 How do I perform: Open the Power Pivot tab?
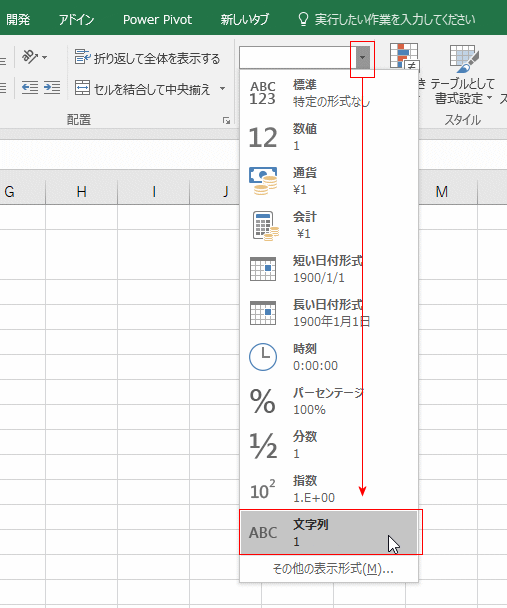[157, 19]
